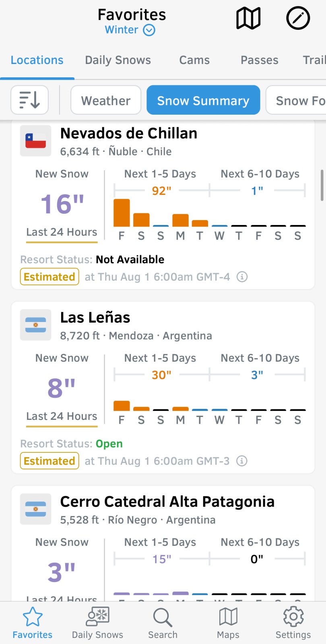Screen dimensions: 326x644
Task: Expand the Winter season dropdown
Action: coord(130,30)
